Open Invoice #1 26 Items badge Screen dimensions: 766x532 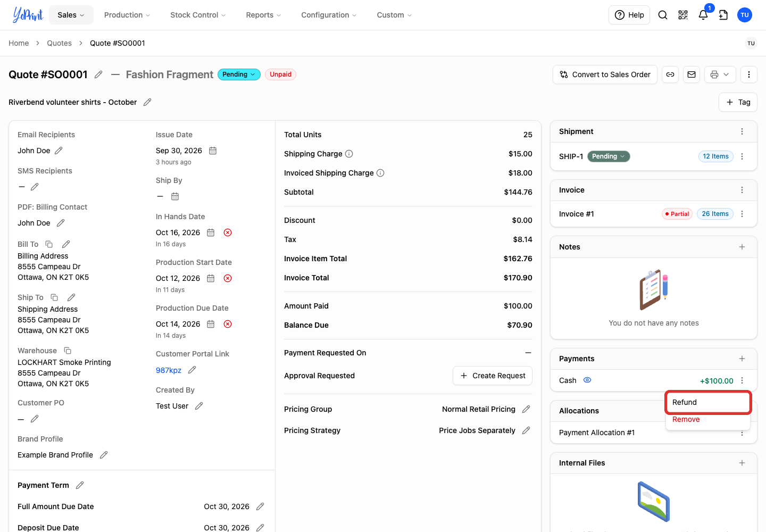click(715, 214)
